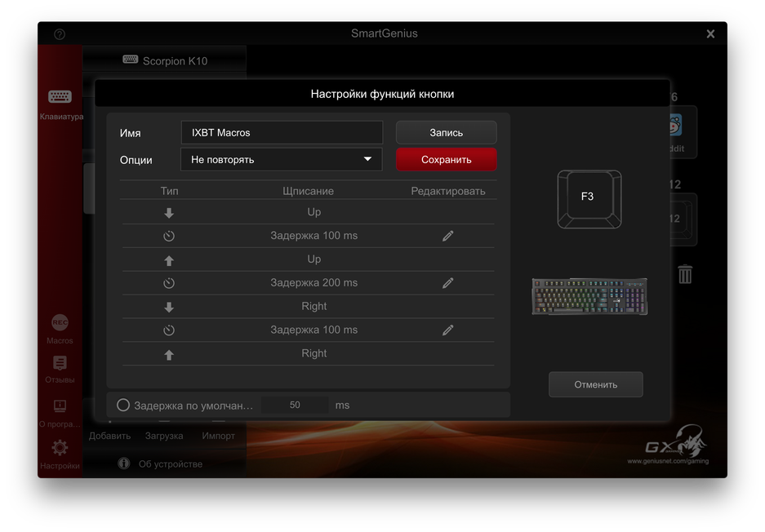Click the IXBT Macros name field
The image size is (765, 532).
282,133
